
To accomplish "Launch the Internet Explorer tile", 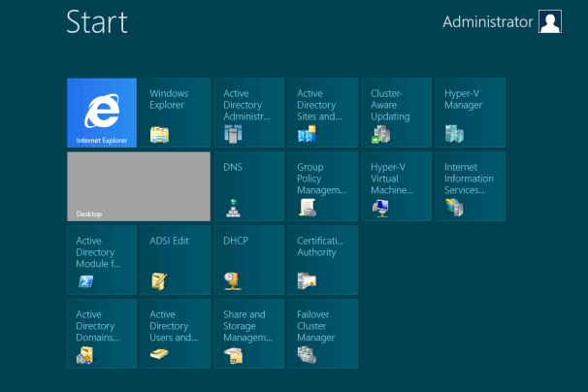I will pyautogui.click(x=102, y=113).
